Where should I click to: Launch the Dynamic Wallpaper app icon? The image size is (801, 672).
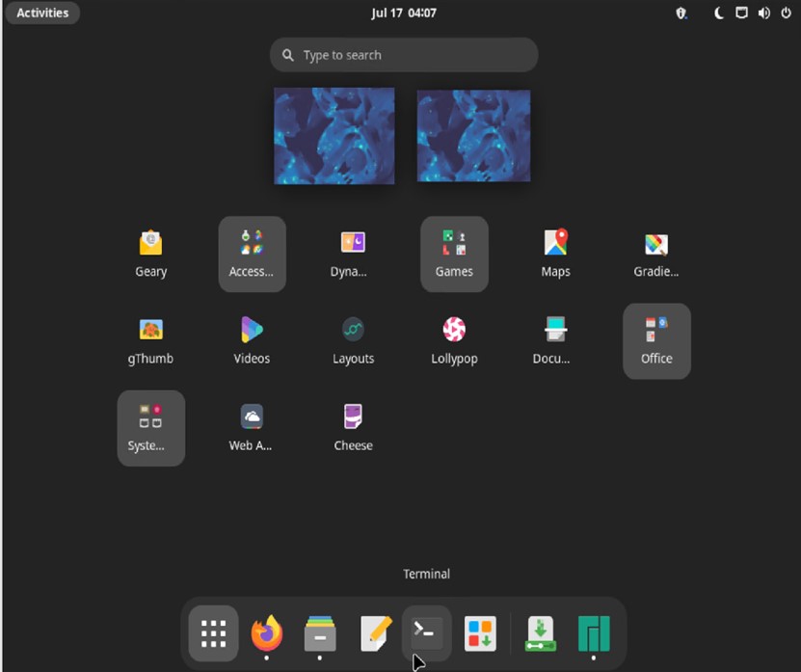353,254
